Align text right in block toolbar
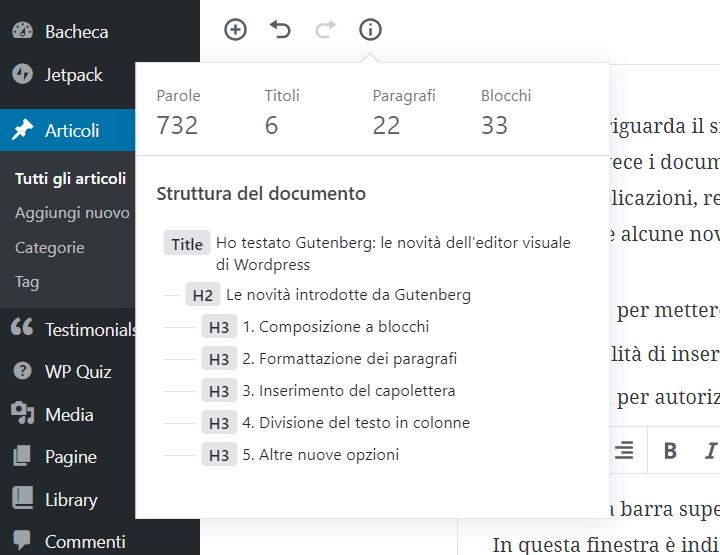Image resolution: width=720 pixels, height=555 pixels. (624, 450)
